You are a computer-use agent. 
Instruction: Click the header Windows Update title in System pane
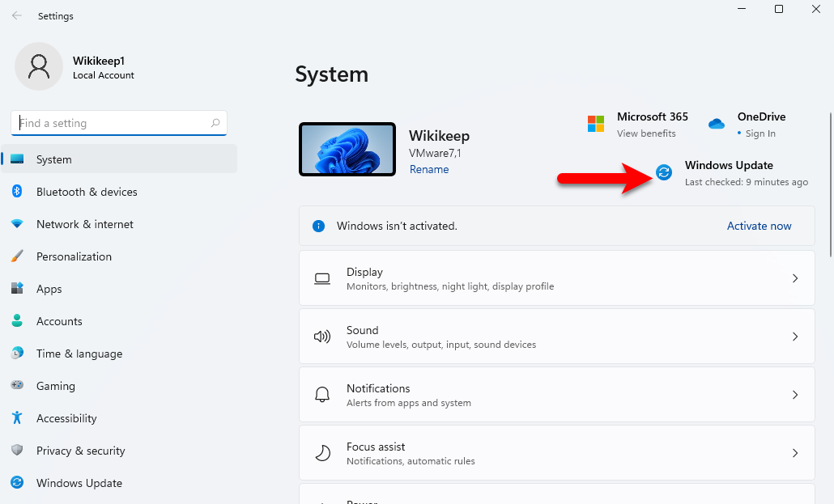pos(729,165)
